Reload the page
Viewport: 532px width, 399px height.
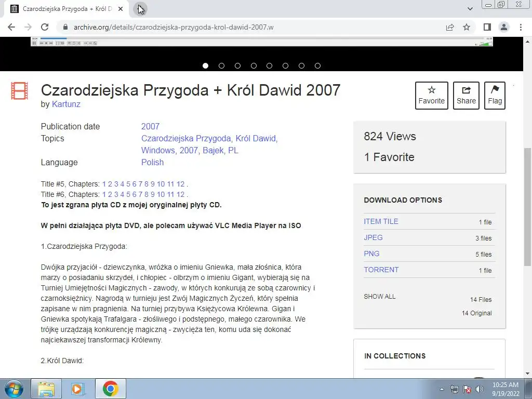[x=45, y=27]
